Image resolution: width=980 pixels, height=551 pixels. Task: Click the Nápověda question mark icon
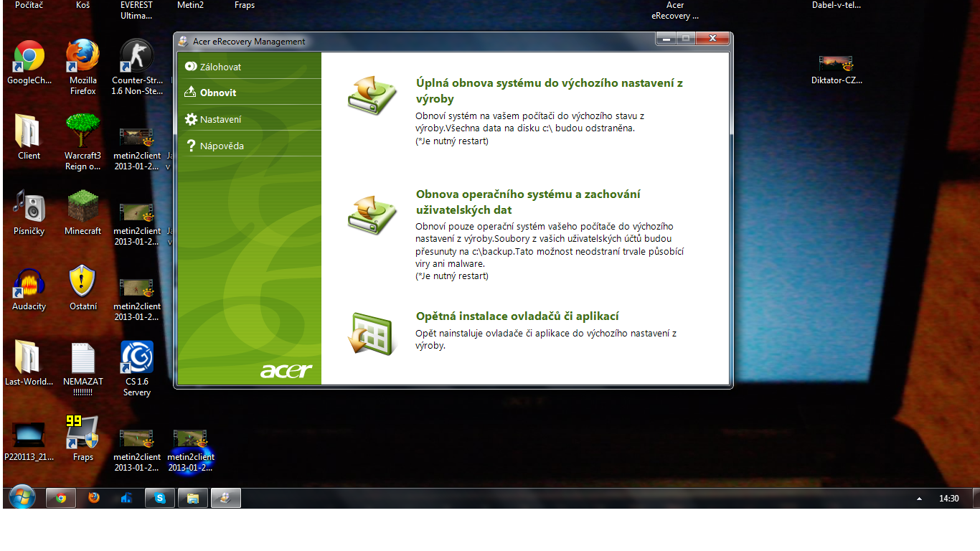coord(191,146)
